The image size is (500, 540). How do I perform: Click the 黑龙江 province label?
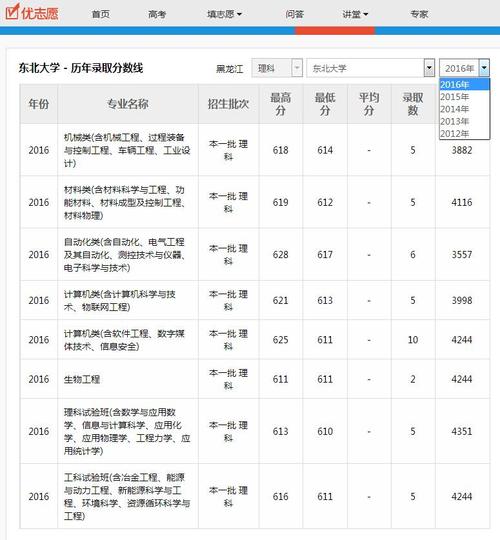[229, 69]
